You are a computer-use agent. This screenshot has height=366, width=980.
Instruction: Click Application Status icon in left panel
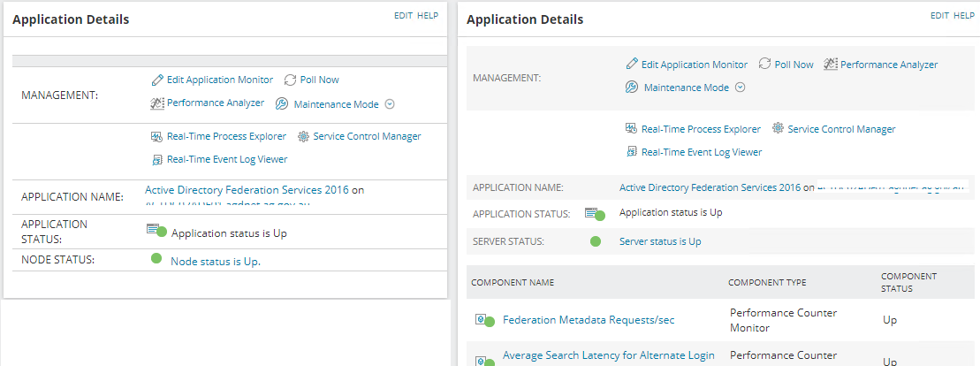point(156,231)
